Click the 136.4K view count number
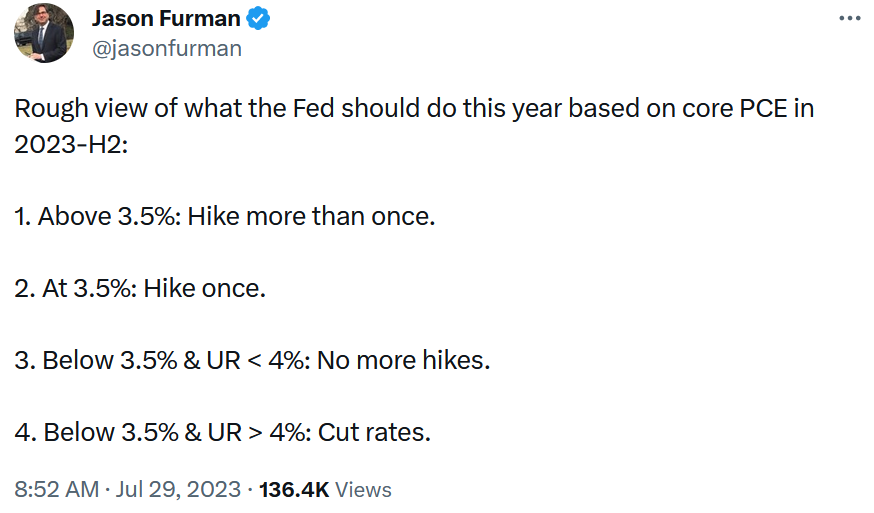 click(294, 489)
